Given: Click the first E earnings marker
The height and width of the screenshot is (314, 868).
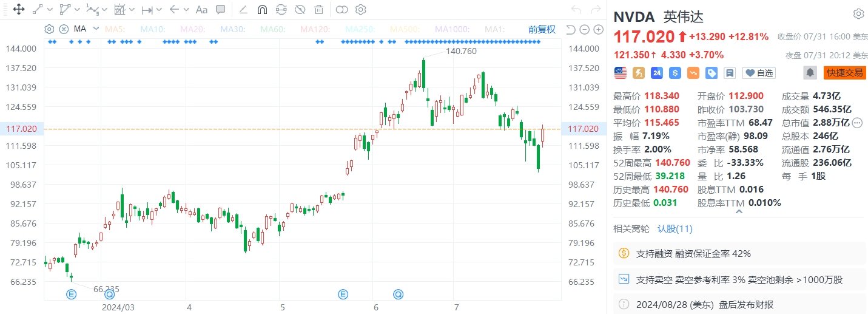Looking at the screenshot, I should pos(70,295).
